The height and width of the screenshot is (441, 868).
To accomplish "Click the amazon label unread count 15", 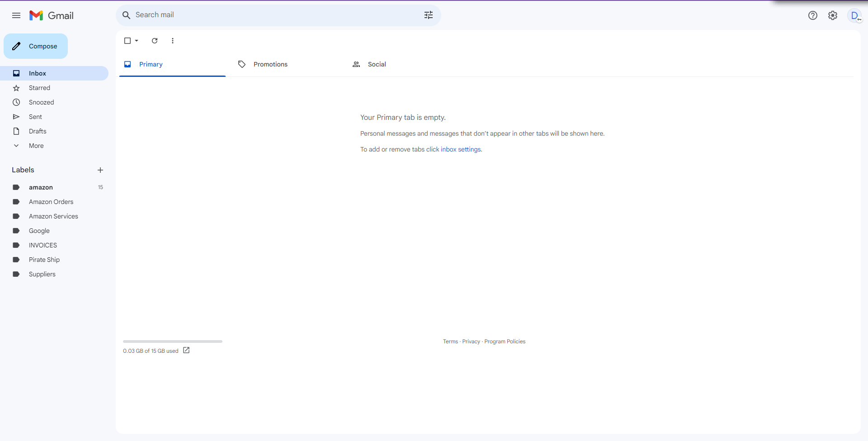I will click(100, 187).
